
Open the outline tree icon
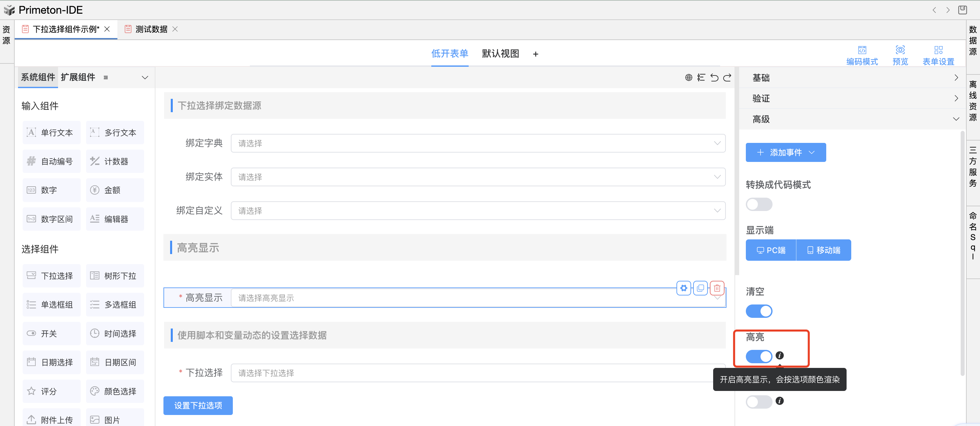701,78
